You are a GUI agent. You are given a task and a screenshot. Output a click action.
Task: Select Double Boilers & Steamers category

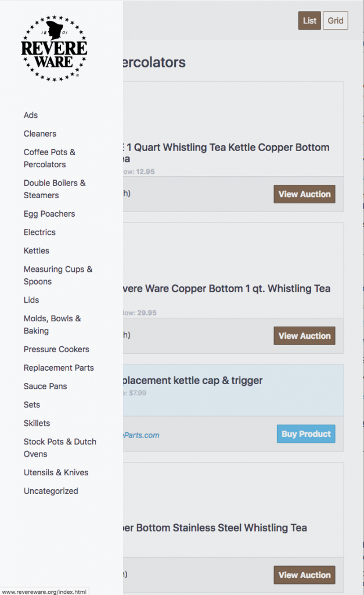[55, 189]
